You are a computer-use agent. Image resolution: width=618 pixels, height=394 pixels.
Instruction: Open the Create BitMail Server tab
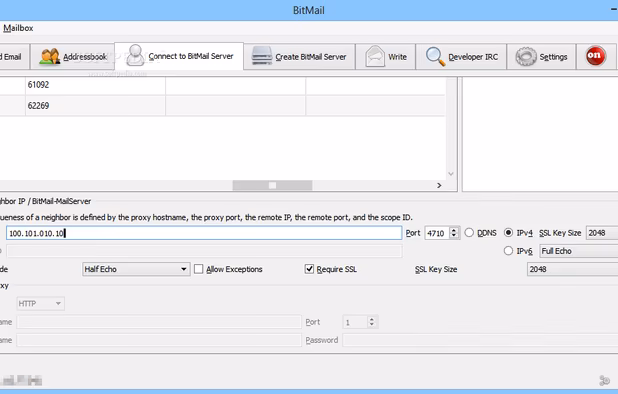coord(299,57)
